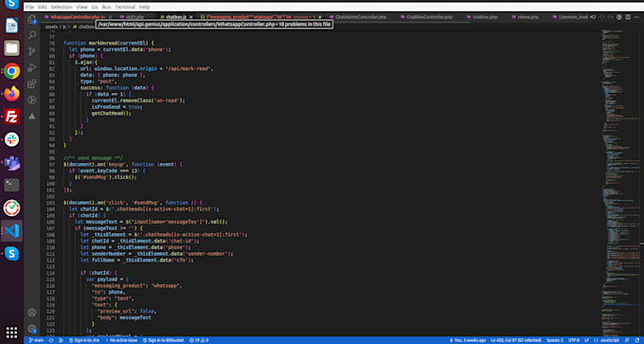This screenshot has height=344, width=644.
Task: Open the View menu
Action: [81, 7]
